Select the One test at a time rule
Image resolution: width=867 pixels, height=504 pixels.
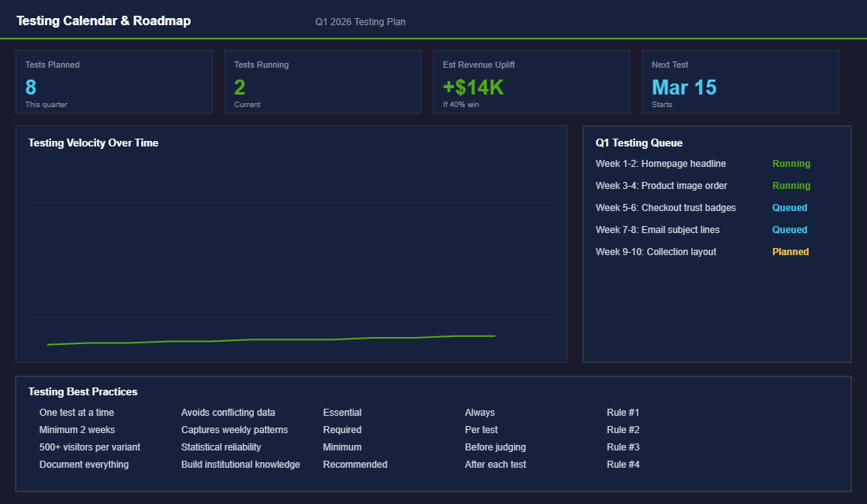coord(76,412)
